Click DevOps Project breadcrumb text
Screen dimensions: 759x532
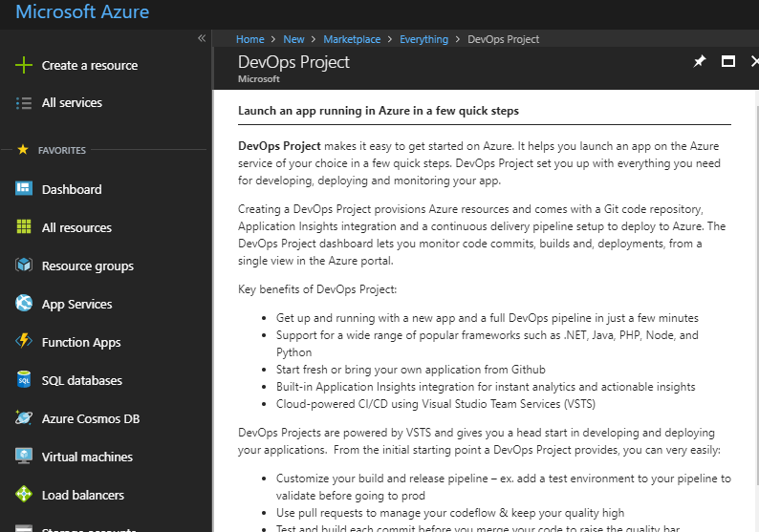504,39
